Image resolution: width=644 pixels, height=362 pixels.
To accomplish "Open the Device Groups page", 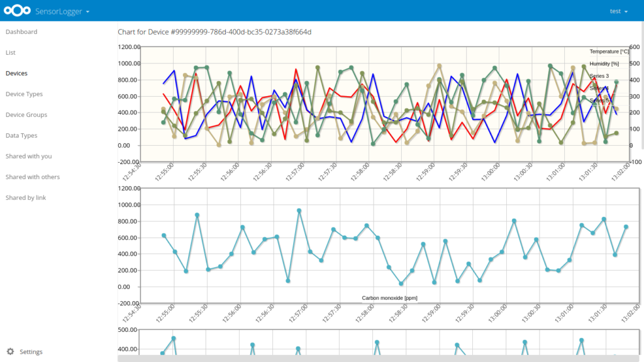I will click(26, 114).
